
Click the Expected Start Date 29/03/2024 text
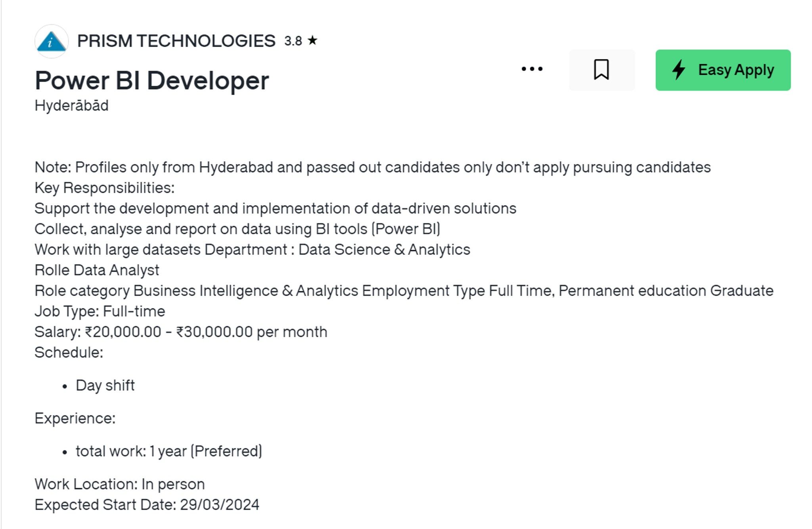pyautogui.click(x=147, y=504)
